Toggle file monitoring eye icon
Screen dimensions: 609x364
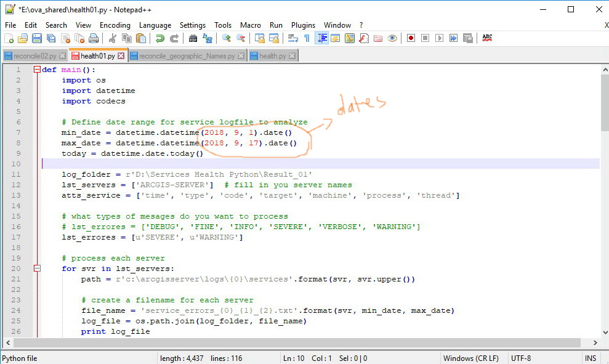392,38
